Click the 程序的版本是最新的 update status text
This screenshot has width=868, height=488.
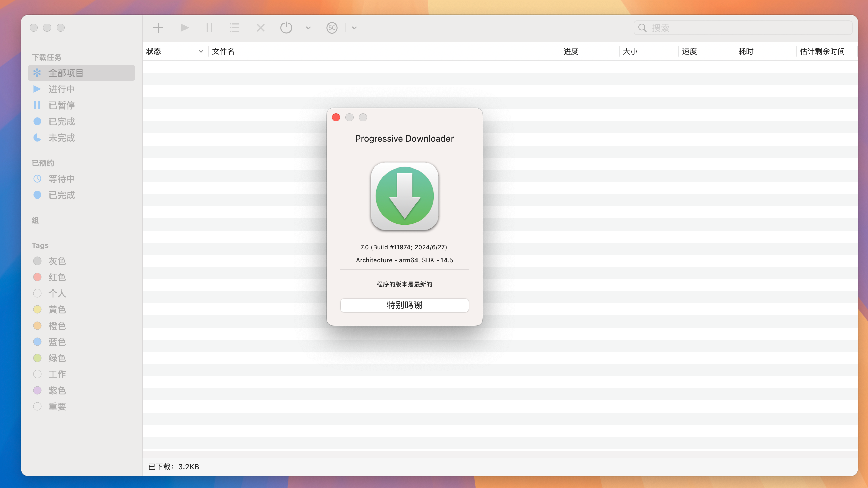(404, 284)
